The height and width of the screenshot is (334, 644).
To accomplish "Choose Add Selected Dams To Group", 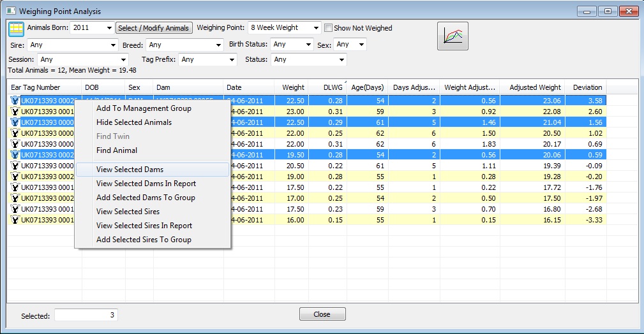I will point(153,198).
